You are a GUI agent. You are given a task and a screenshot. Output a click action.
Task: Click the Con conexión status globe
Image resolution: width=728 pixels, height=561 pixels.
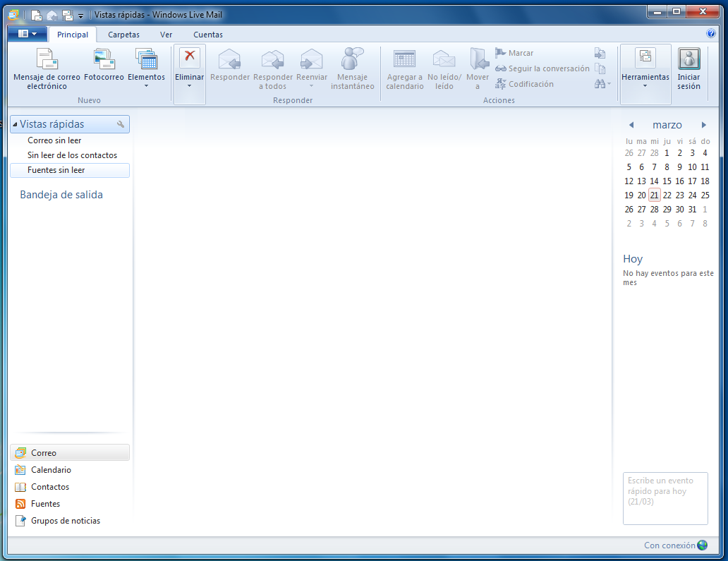(x=702, y=545)
